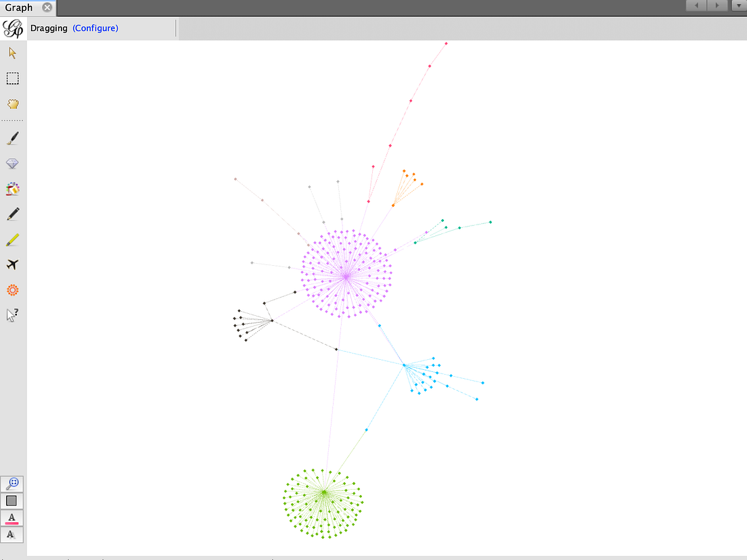The width and height of the screenshot is (747, 560).
Task: Open the Node Pencil tool
Action: (x=12, y=214)
